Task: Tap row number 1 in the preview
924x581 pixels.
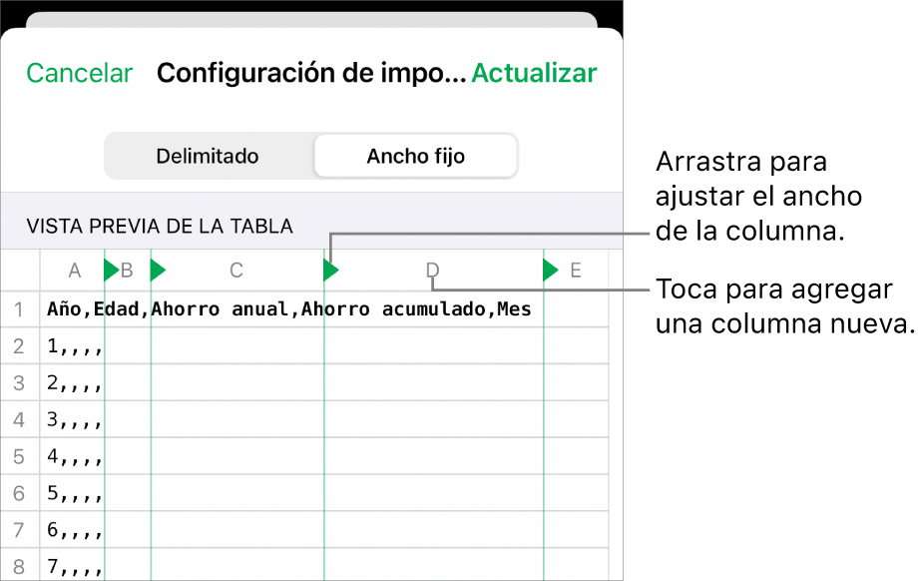Action: click(20, 309)
